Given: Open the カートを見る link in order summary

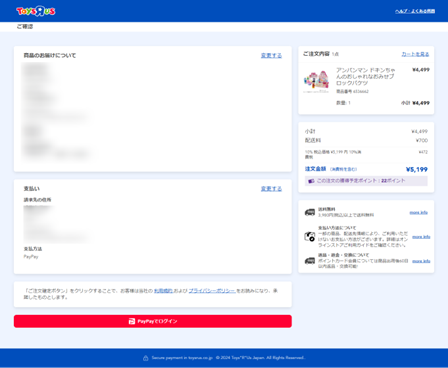Looking at the screenshot, I should 415,54.
